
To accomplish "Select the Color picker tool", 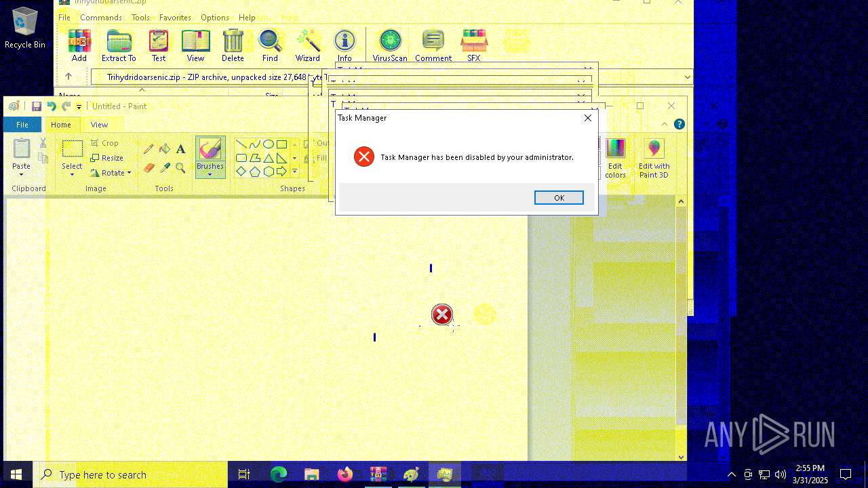I will tap(165, 167).
